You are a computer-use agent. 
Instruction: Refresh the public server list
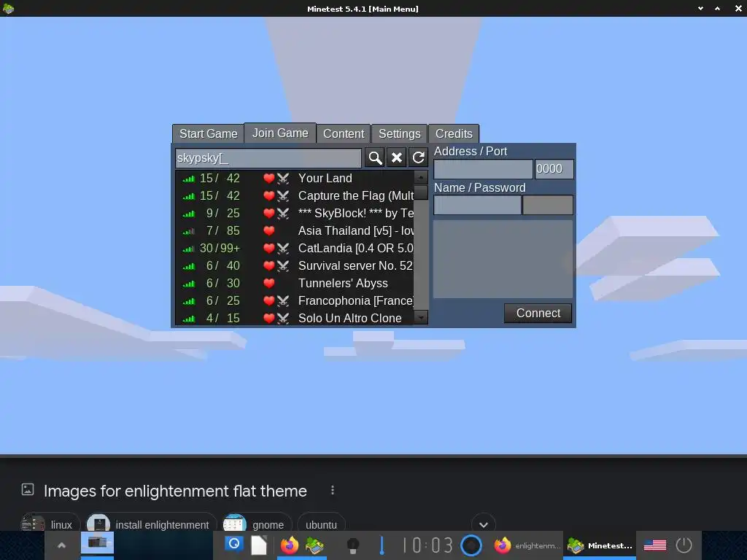(418, 157)
